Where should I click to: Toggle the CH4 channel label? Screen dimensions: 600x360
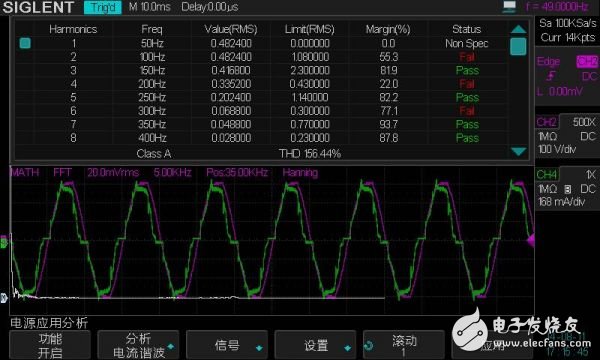(x=546, y=174)
